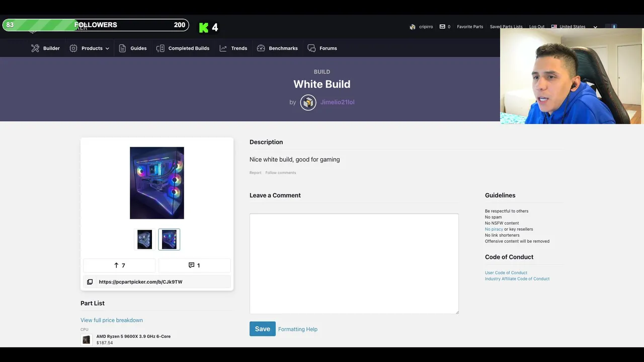The height and width of the screenshot is (362, 644).
Task: Click the Guides document icon
Action: 122,48
